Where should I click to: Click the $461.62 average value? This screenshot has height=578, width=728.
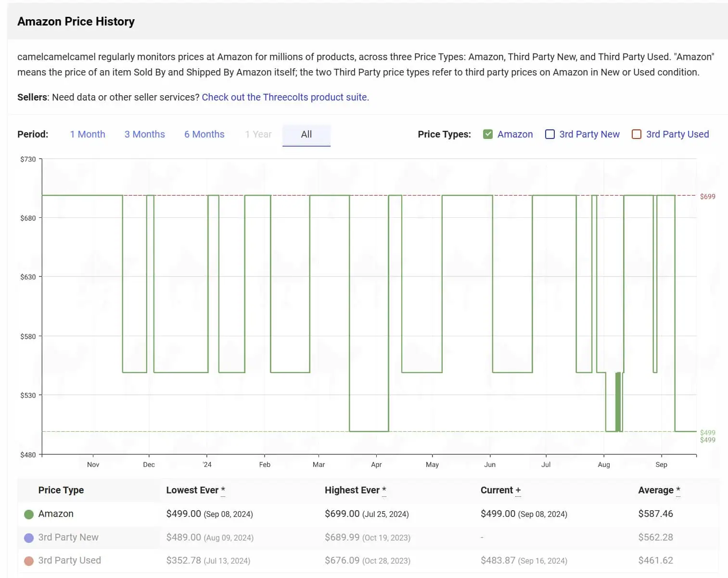pyautogui.click(x=655, y=560)
